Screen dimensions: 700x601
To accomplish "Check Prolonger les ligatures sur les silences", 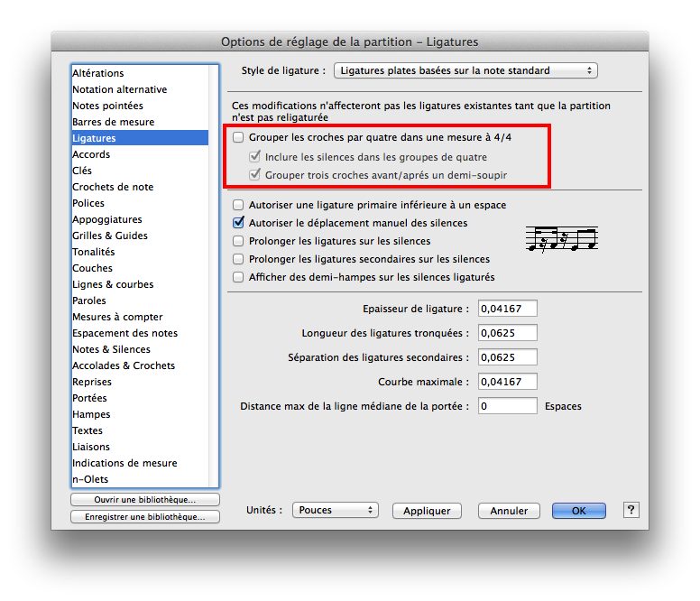I will (x=239, y=241).
